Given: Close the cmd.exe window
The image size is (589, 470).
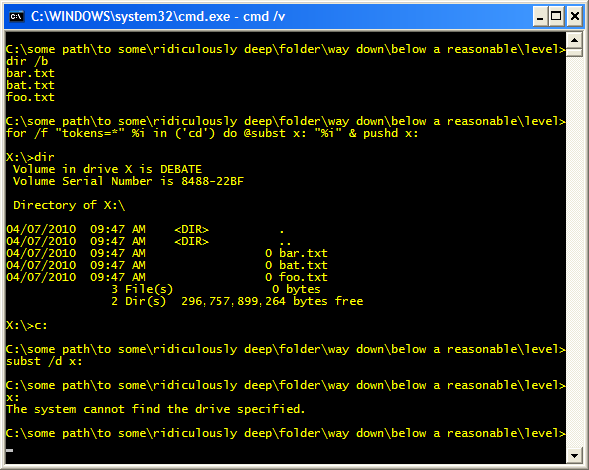Looking at the screenshot, I should (x=575, y=17).
